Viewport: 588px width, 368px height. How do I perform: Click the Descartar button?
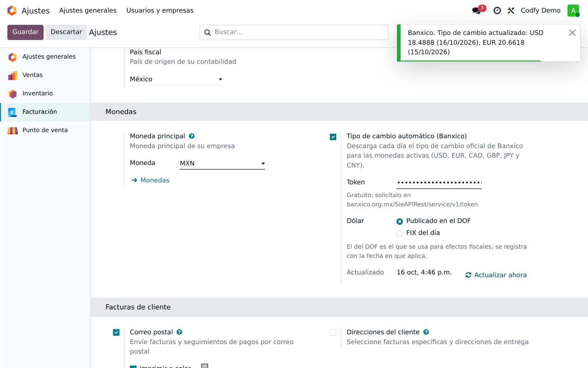click(66, 32)
